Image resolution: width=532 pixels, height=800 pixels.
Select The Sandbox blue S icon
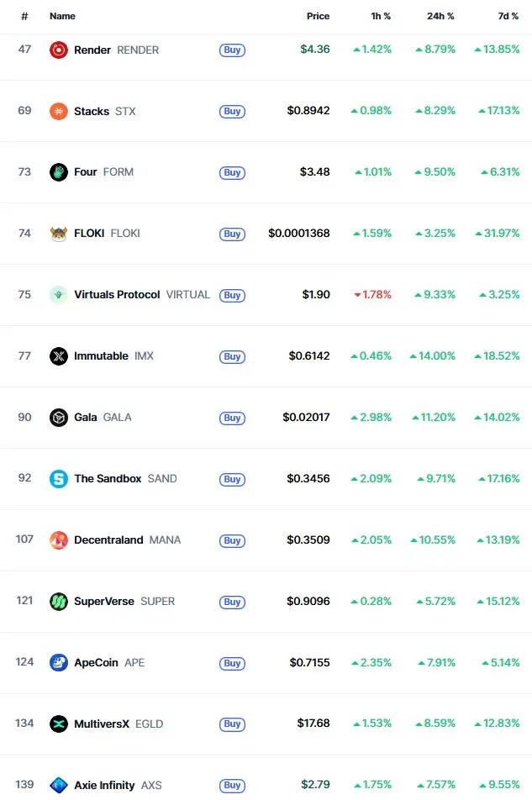tap(59, 479)
